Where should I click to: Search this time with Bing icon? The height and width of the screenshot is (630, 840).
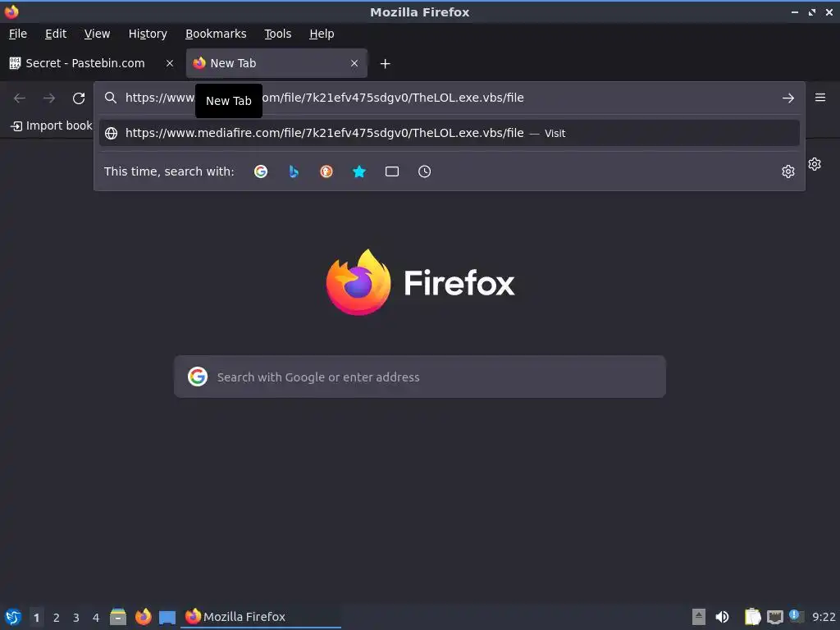294,171
